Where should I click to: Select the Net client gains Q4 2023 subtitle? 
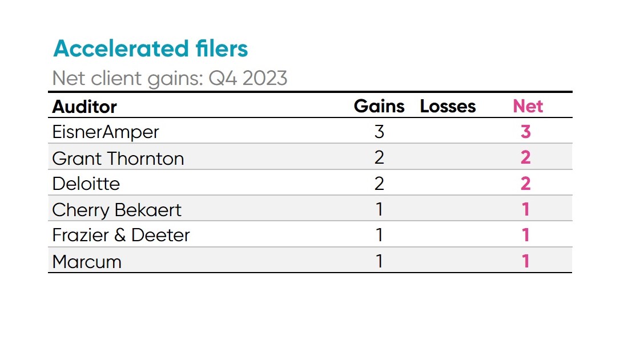(x=170, y=78)
